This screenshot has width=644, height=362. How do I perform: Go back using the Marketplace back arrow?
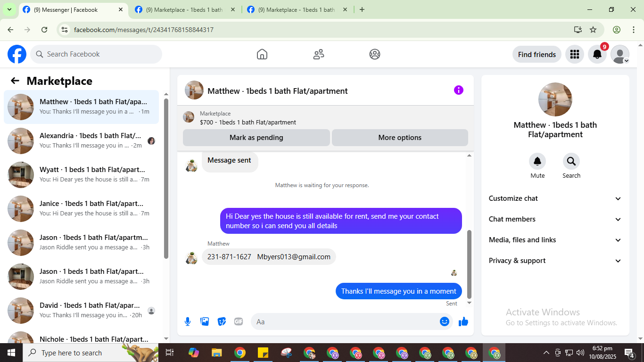(x=15, y=81)
